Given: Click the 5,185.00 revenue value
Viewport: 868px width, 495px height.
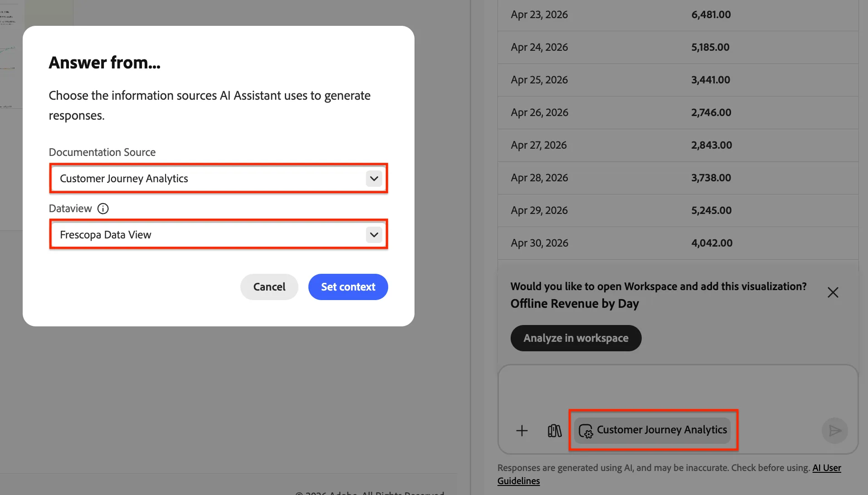Looking at the screenshot, I should [711, 47].
